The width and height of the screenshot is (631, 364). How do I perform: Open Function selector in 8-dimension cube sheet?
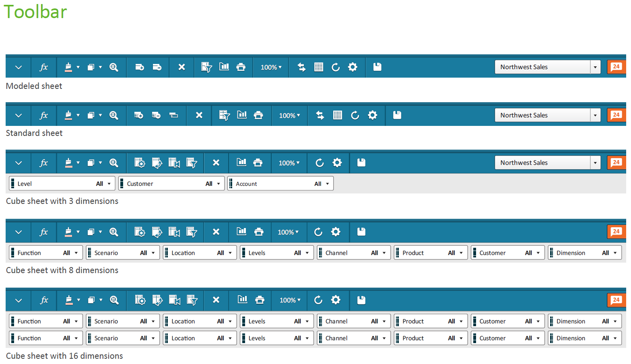click(46, 253)
